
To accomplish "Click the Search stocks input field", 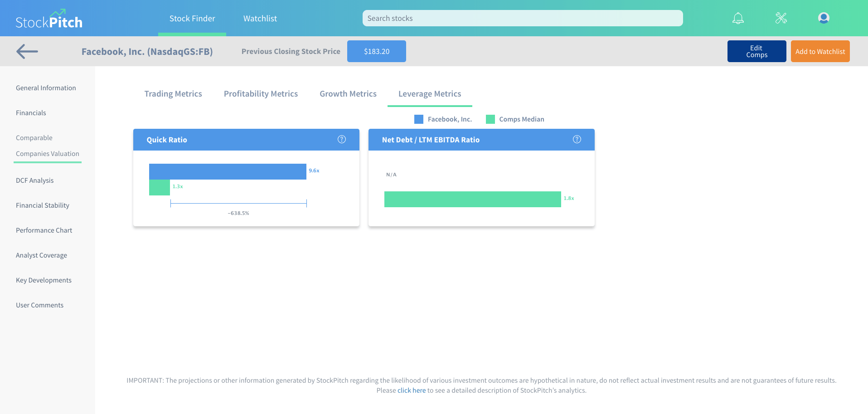I will tap(522, 18).
